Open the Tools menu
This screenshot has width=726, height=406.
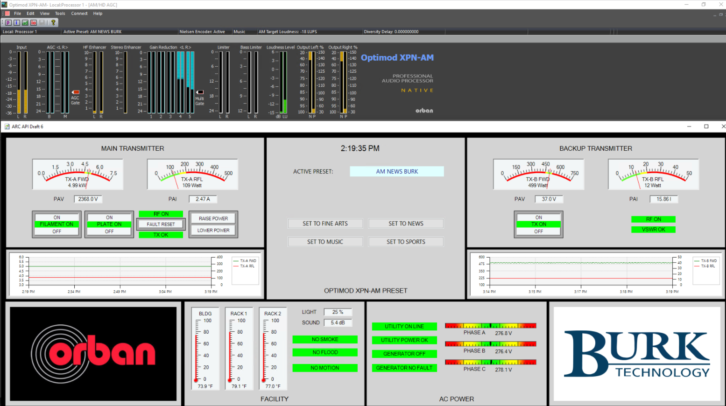pyautogui.click(x=60, y=13)
